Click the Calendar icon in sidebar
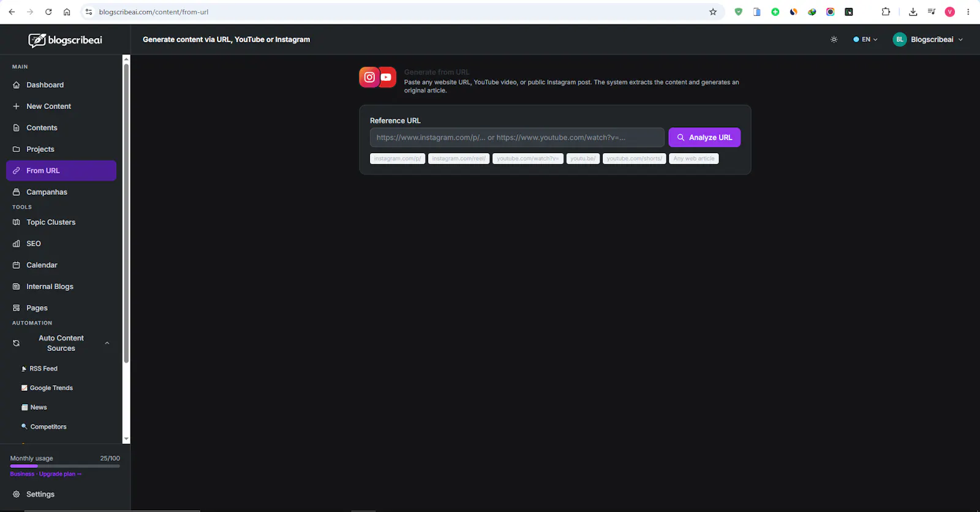980x512 pixels. point(17,265)
